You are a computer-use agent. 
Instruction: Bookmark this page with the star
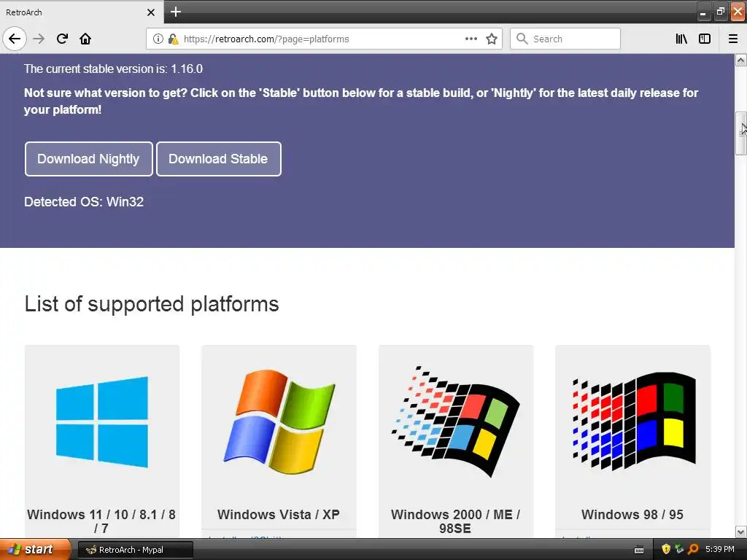[492, 39]
